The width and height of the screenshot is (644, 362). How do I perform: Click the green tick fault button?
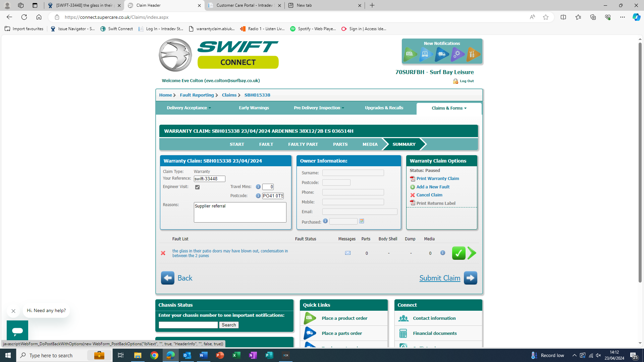[x=459, y=253]
